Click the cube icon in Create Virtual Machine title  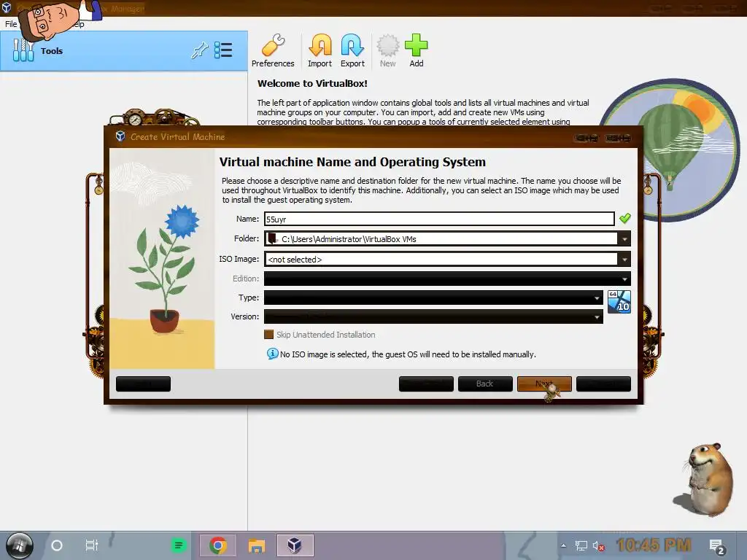[120, 136]
